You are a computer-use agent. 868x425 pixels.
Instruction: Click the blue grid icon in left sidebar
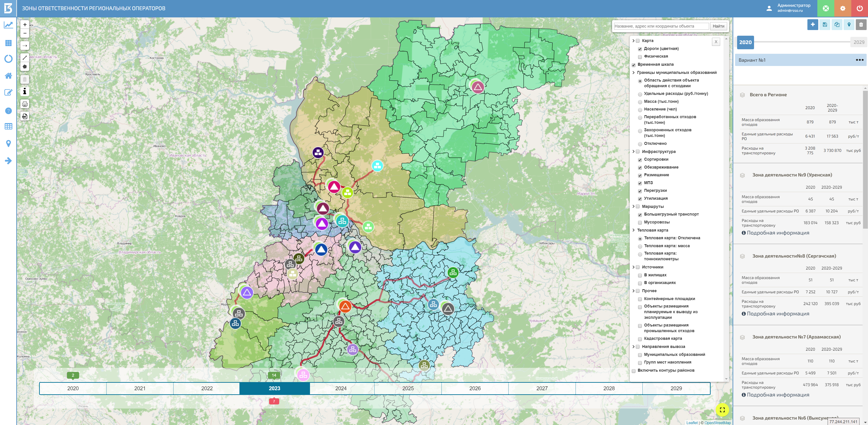click(x=8, y=43)
